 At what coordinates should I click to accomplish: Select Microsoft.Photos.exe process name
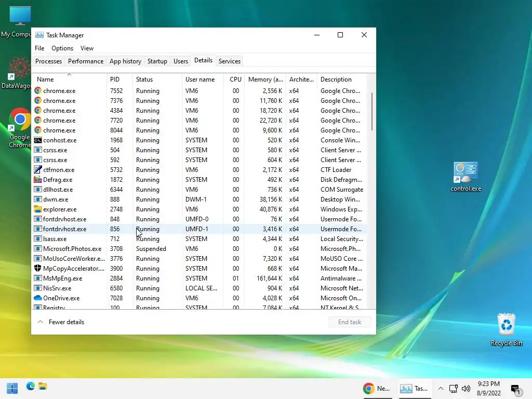click(x=72, y=249)
